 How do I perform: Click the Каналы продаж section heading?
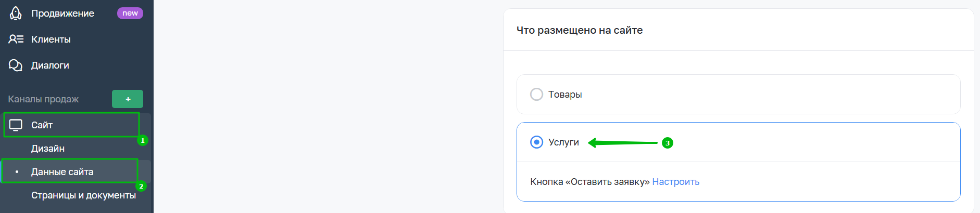(x=43, y=99)
